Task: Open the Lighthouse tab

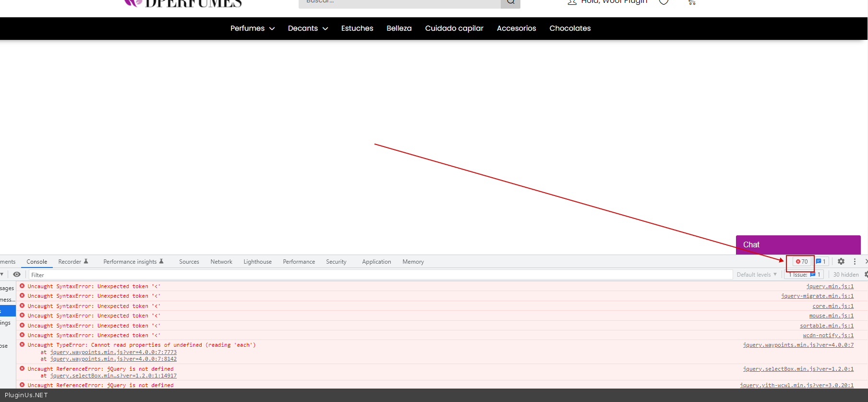Action: (x=257, y=262)
